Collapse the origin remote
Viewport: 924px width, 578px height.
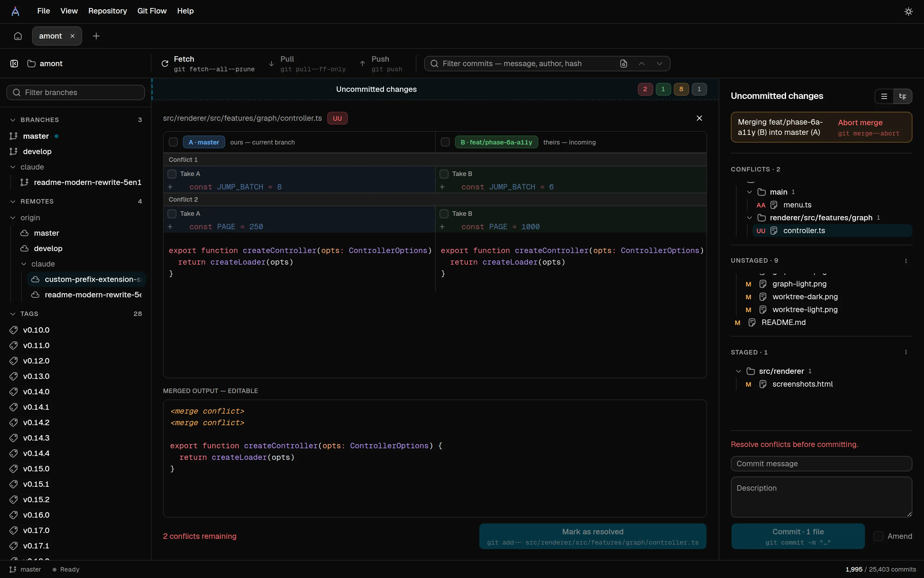coord(13,217)
